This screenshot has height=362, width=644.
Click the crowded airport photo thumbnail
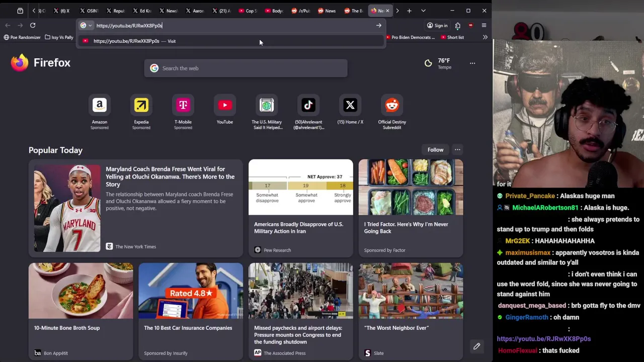click(301, 291)
